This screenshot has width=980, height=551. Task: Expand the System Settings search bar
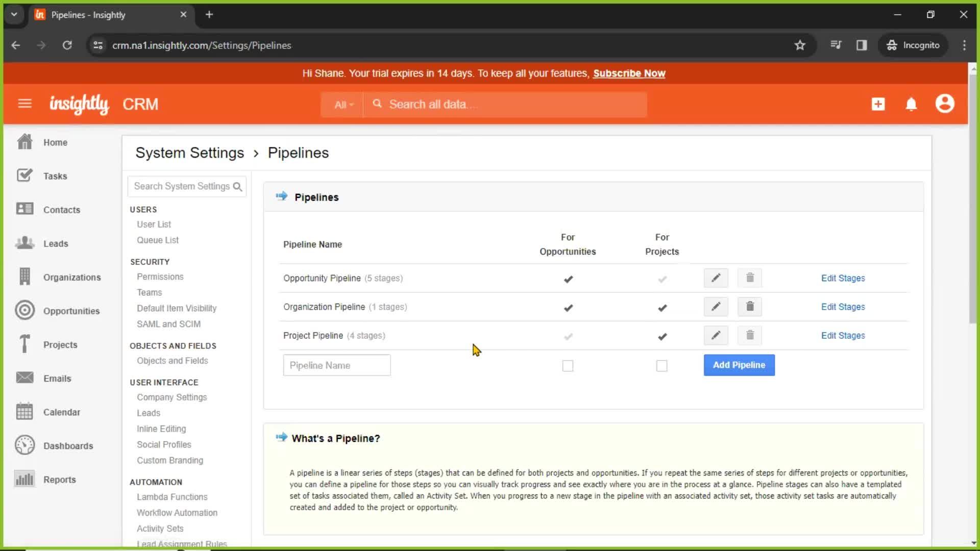187,186
